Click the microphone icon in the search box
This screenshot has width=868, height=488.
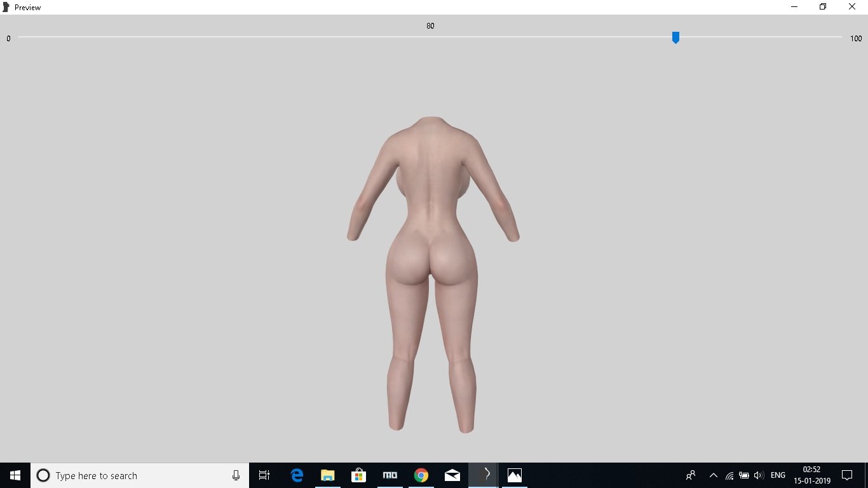click(236, 475)
